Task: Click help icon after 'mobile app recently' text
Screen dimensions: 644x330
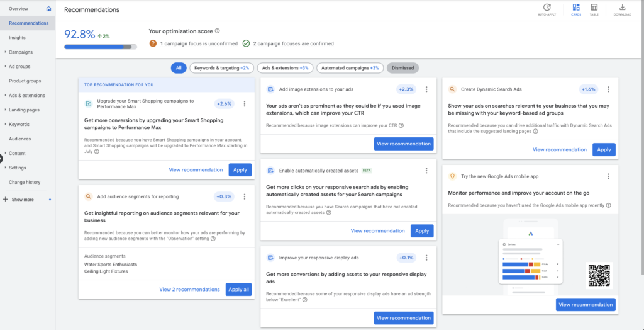Action: pyautogui.click(x=608, y=205)
